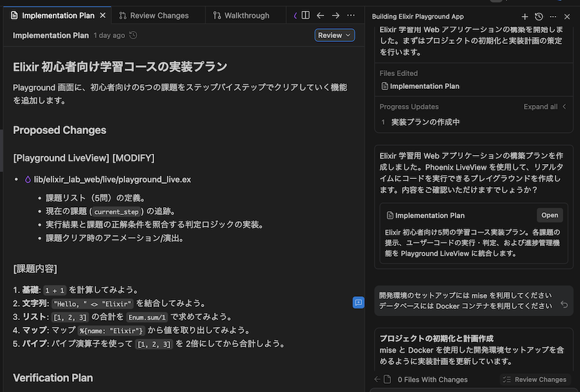Open the Review dropdown
This screenshot has height=392, width=580.
(334, 35)
